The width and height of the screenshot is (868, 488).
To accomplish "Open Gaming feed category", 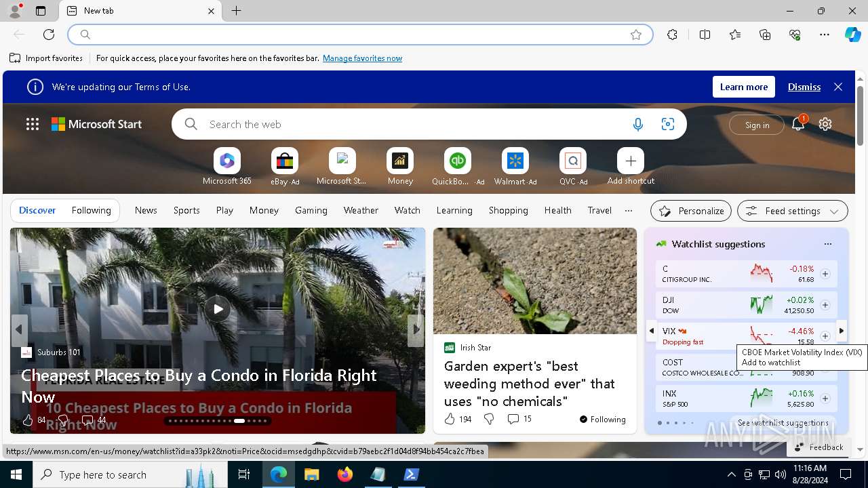I will click(311, 210).
